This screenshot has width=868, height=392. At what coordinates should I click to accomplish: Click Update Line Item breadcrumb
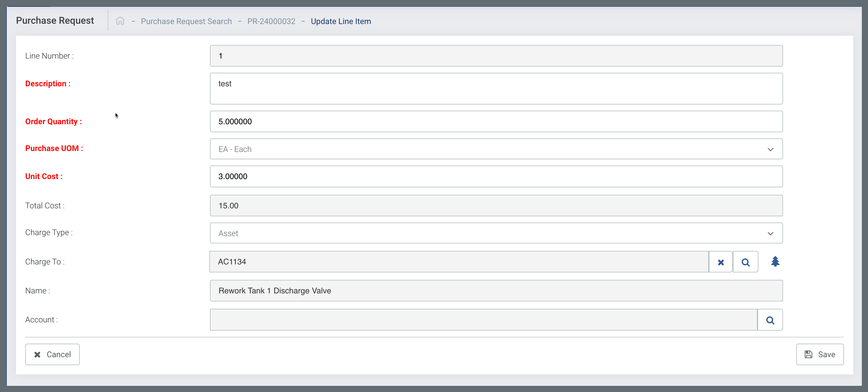[x=341, y=21]
